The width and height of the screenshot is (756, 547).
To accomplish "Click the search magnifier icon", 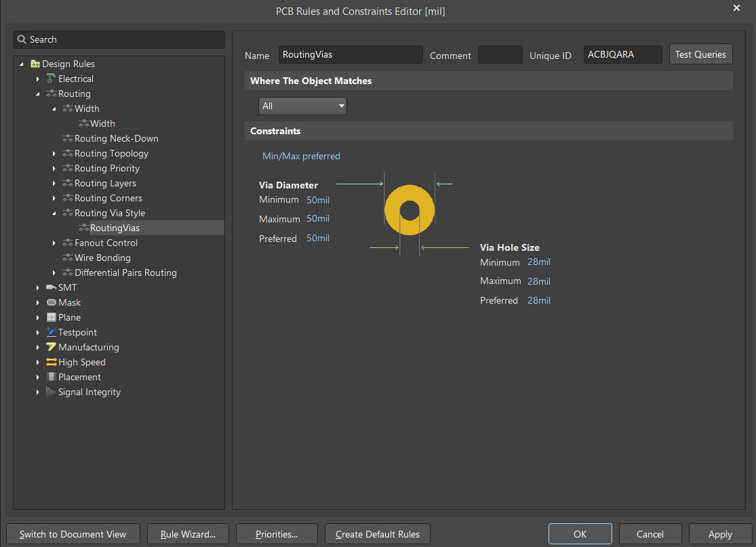I will click(x=22, y=39).
